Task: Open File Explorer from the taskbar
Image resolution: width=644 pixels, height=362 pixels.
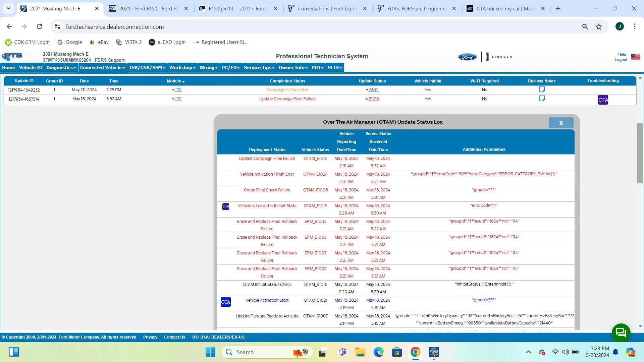Action: 360,352
